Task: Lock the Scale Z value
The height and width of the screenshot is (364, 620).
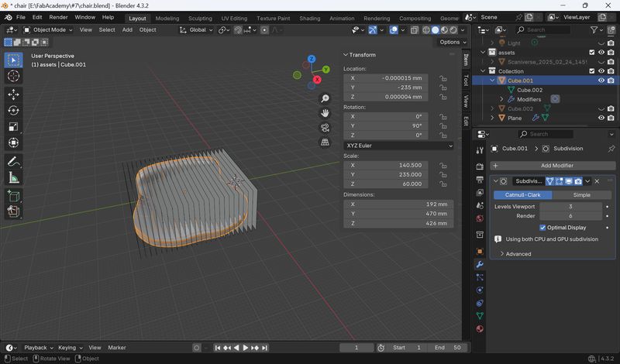Action: [443, 184]
